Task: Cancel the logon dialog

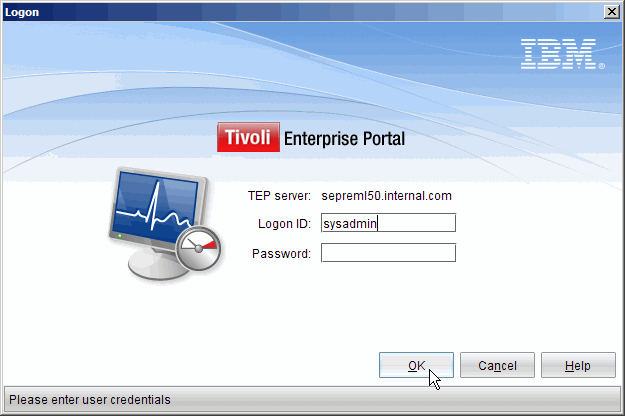Action: 497,365
